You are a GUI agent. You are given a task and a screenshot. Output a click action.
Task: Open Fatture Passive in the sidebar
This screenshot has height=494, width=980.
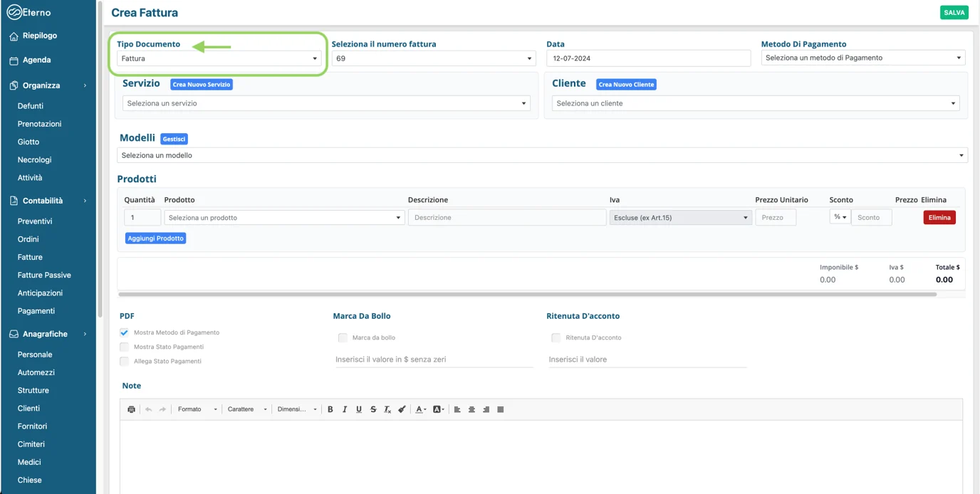(44, 275)
